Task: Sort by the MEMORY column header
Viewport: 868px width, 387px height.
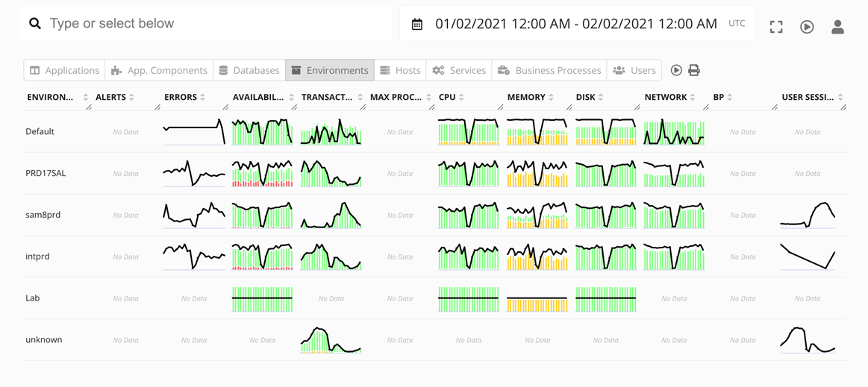Action: (x=526, y=97)
